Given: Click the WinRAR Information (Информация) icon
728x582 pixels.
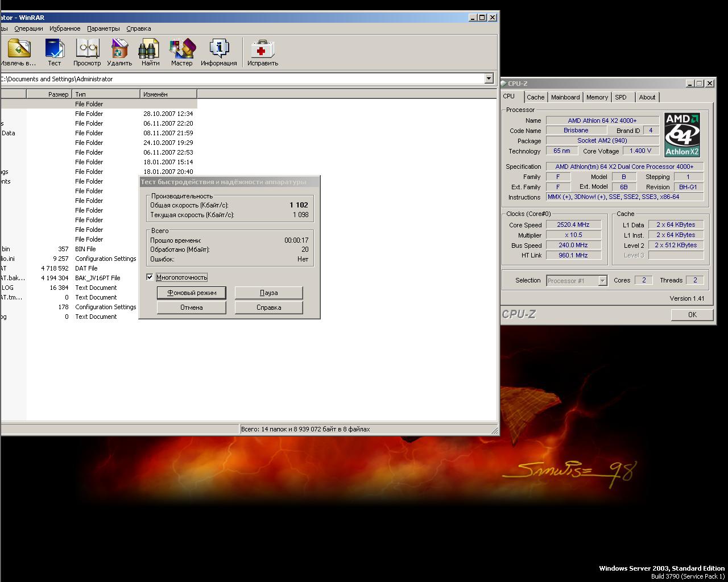Looking at the screenshot, I should tap(219, 52).
